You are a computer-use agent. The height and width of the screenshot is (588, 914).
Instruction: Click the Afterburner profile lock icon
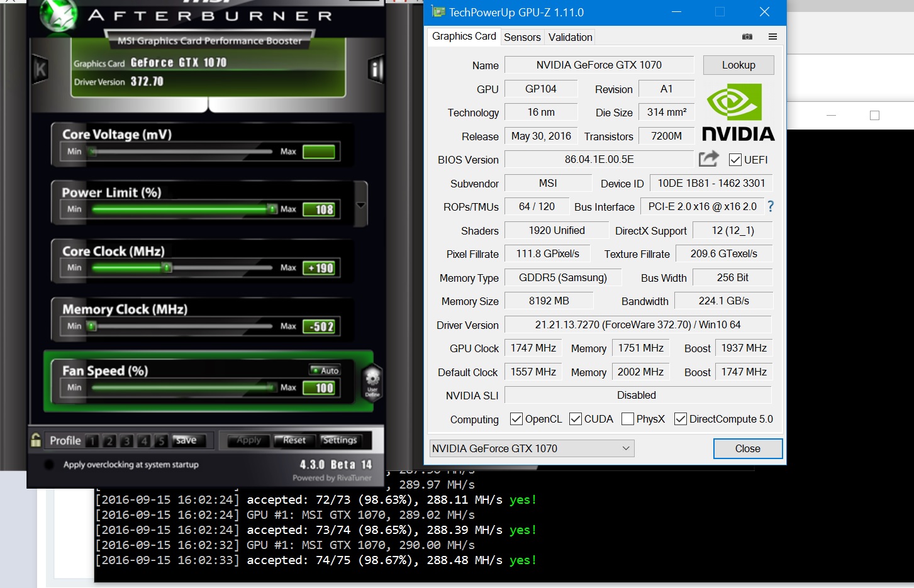click(x=36, y=440)
